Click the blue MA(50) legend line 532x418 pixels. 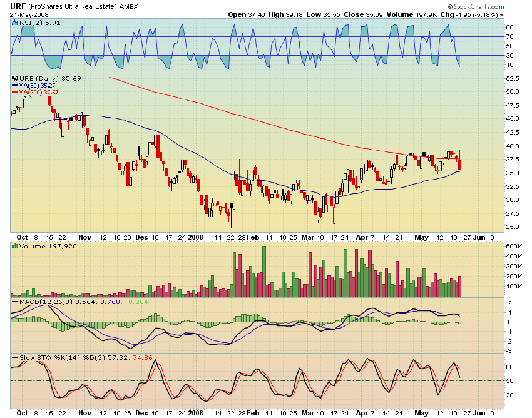[15, 86]
